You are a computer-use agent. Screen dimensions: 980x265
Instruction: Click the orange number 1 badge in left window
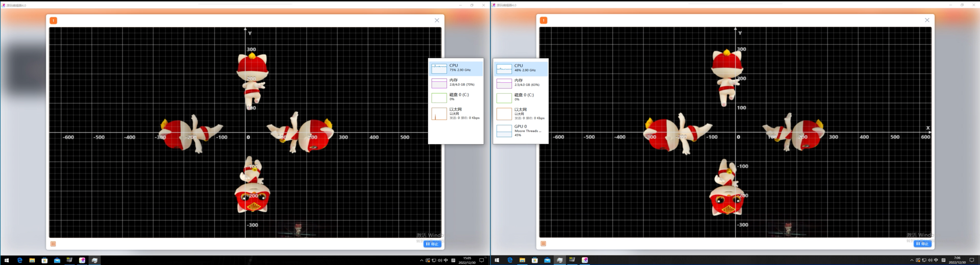tap(53, 20)
